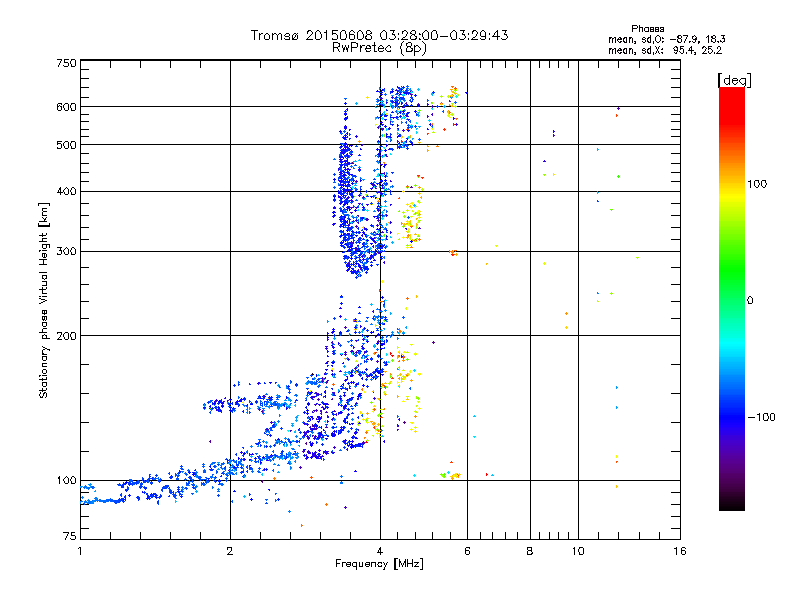Click the Phases heading at top right
The image size is (800, 600).
point(647,29)
